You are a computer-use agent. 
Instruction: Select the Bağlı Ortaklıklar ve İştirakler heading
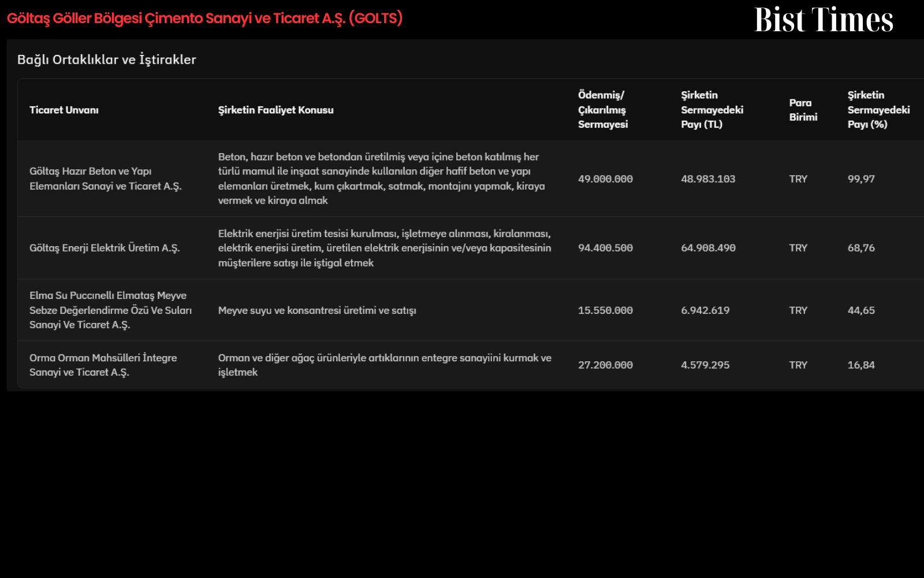(x=107, y=60)
